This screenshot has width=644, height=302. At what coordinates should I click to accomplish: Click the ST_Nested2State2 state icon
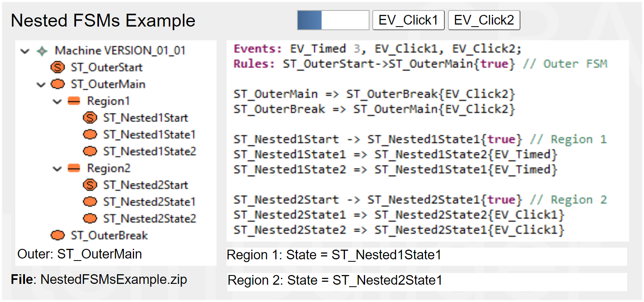click(90, 218)
